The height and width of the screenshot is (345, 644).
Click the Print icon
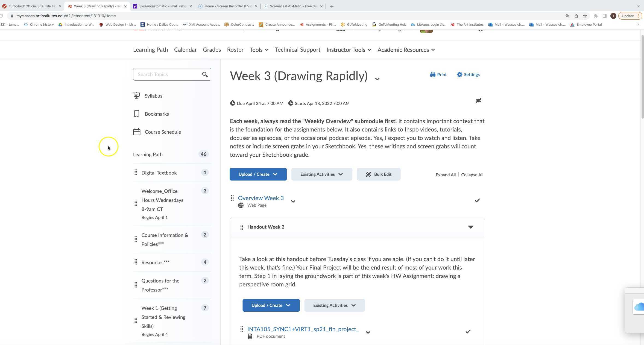pyautogui.click(x=432, y=75)
